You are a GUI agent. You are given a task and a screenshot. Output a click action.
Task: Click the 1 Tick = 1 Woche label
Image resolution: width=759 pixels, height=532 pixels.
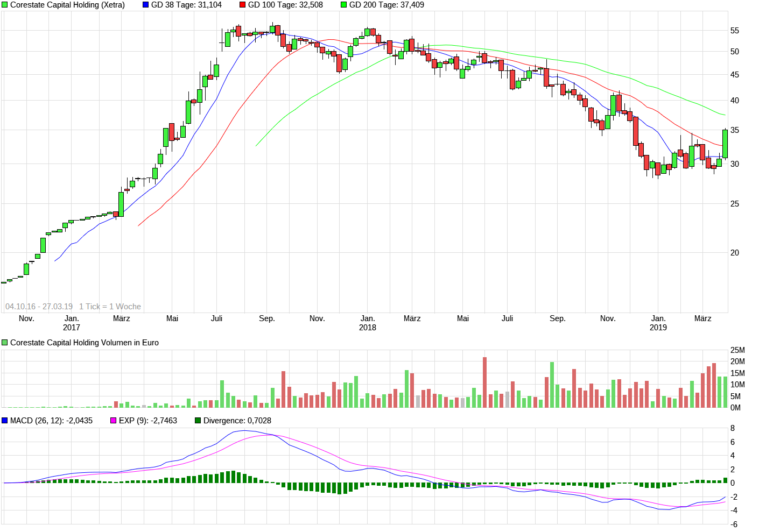110,306
